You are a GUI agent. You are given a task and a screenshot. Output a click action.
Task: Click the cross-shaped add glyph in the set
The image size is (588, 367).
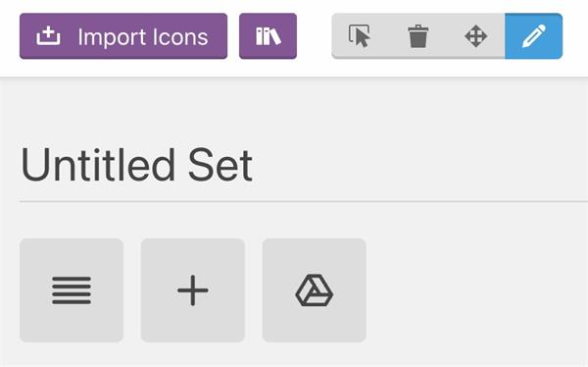tap(193, 290)
